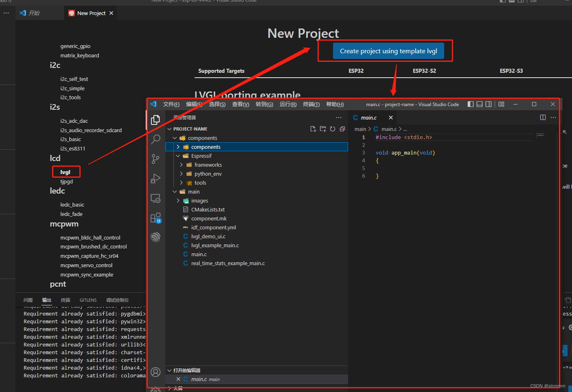Open Run and Debug view
Screen dimensions: 572x392
click(x=156, y=179)
